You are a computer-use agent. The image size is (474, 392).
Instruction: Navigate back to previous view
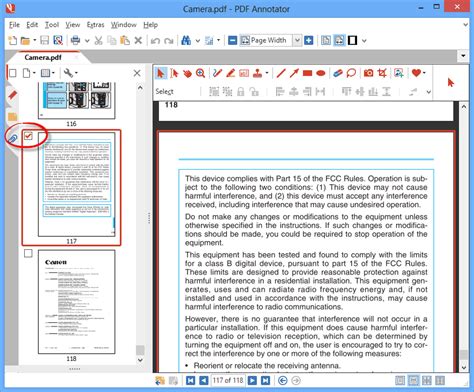tap(283, 380)
